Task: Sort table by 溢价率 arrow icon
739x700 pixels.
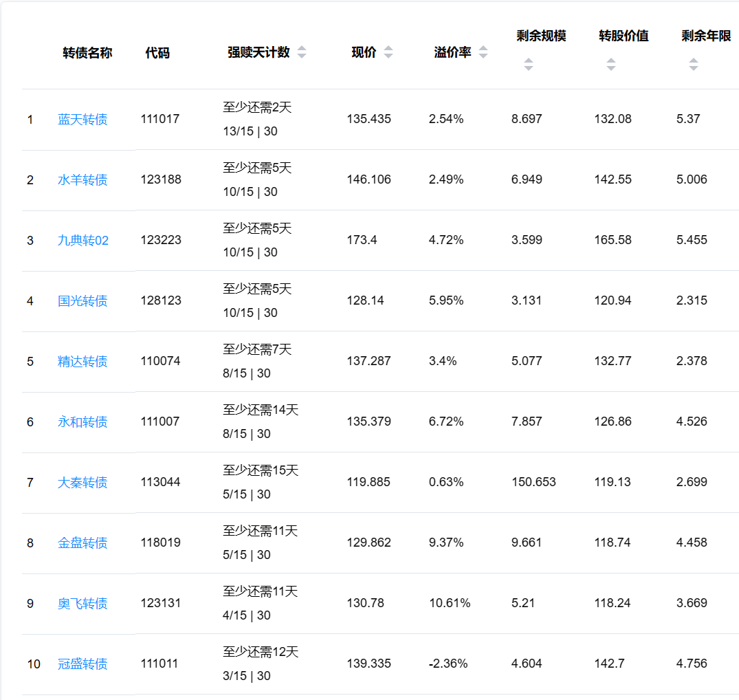Action: [x=483, y=53]
